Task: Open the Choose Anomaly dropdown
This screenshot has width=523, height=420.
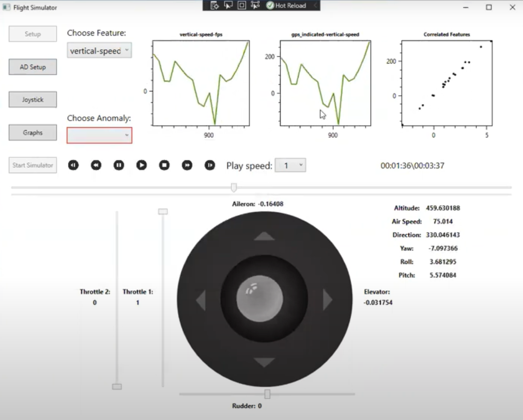Action: point(99,135)
